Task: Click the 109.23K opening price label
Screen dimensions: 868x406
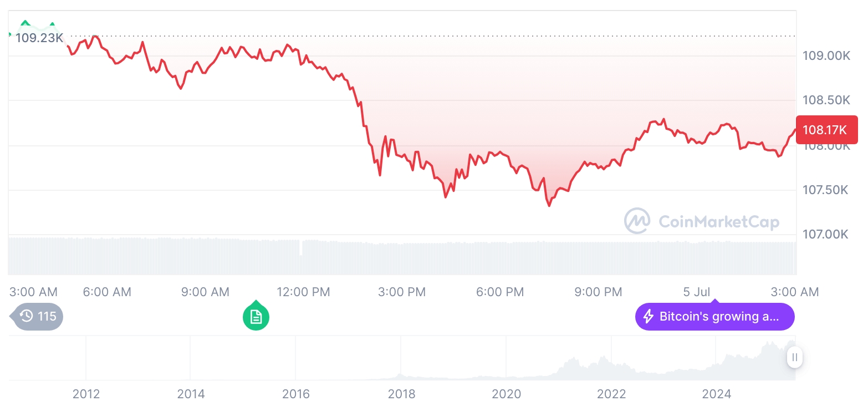Action: click(x=39, y=38)
